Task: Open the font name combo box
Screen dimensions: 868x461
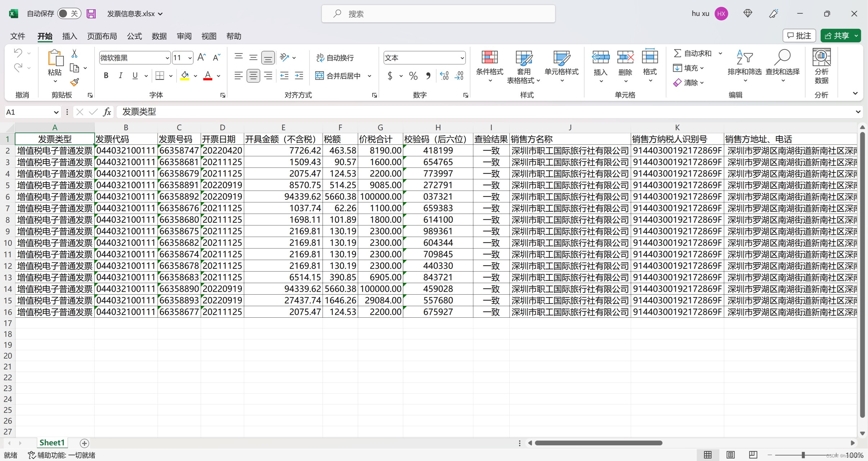Action: coord(134,58)
